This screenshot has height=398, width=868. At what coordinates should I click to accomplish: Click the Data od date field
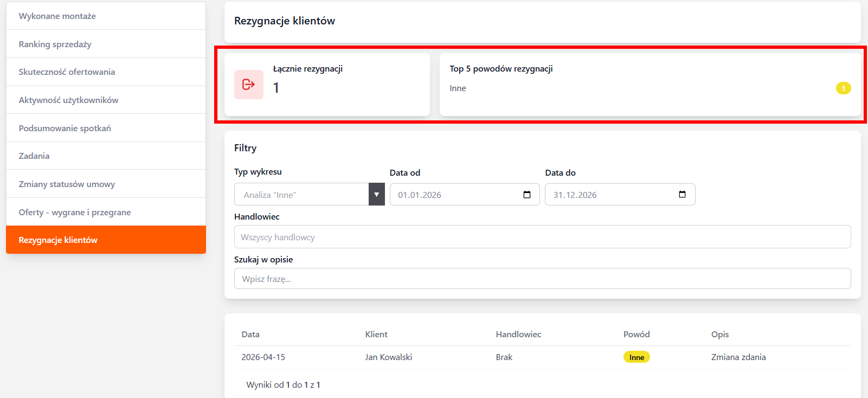[455, 195]
